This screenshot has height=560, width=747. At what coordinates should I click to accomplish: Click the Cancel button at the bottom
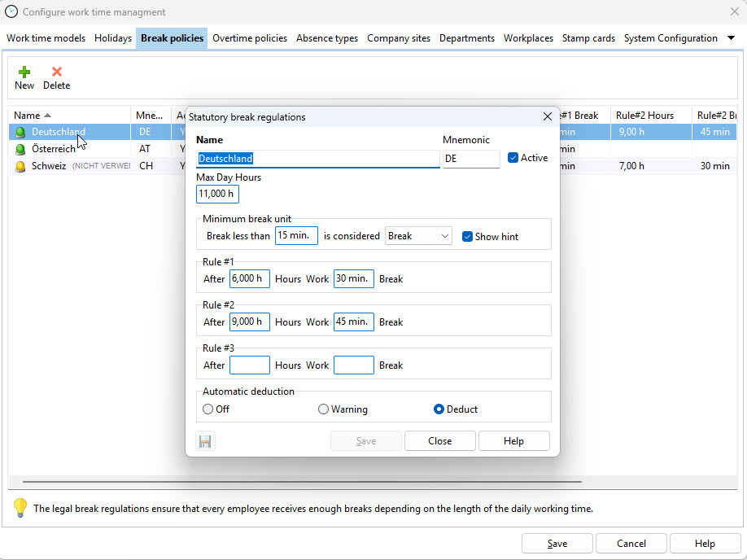(631, 544)
